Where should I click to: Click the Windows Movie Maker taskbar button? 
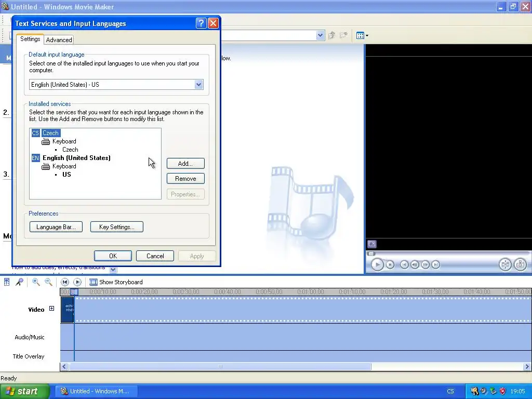tap(96, 391)
